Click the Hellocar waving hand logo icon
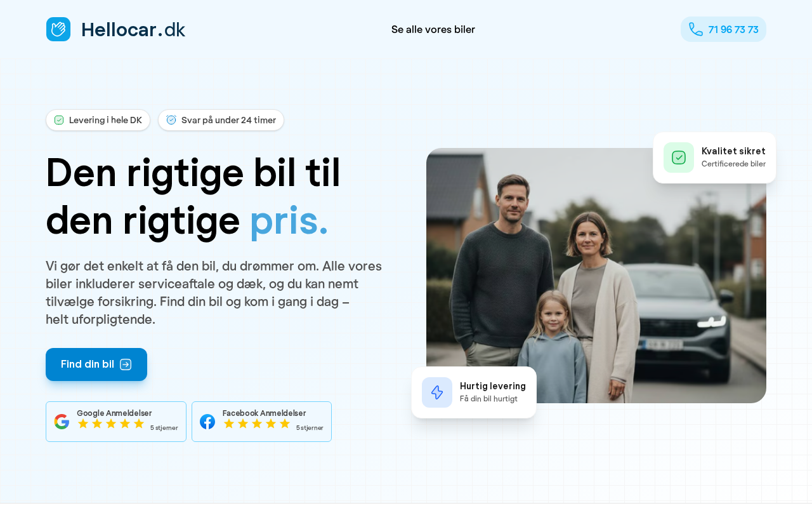The height and width of the screenshot is (508, 812). point(58,29)
